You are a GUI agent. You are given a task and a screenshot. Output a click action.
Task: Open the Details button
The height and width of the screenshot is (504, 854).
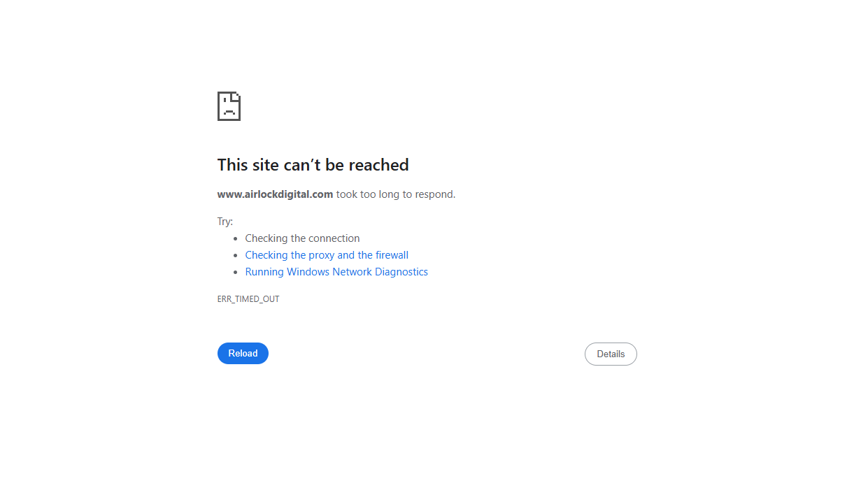[x=611, y=354]
